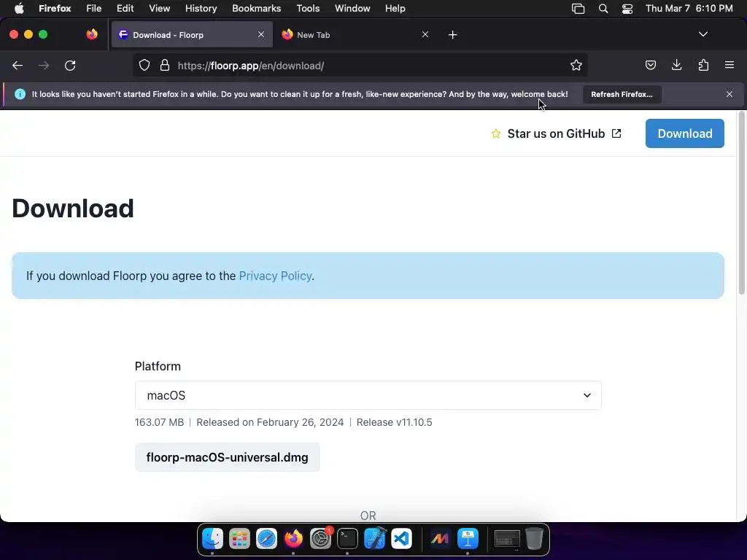Show site security padlock info
Image resolution: width=747 pixels, height=560 pixels.
(165, 66)
